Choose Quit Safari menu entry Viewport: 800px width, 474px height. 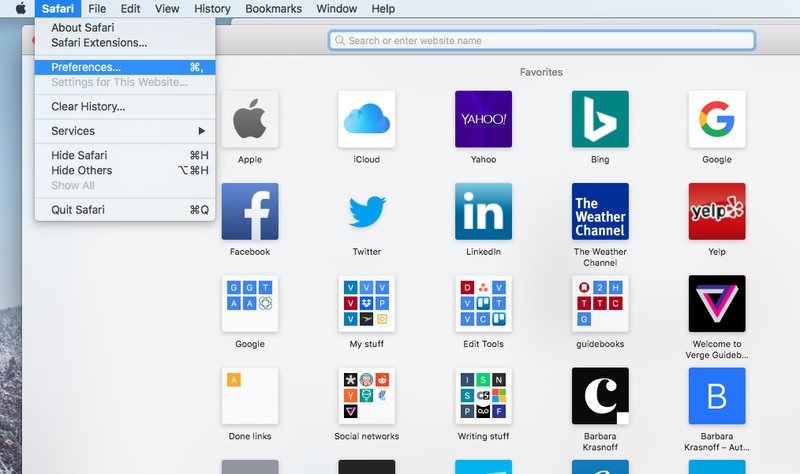125,210
